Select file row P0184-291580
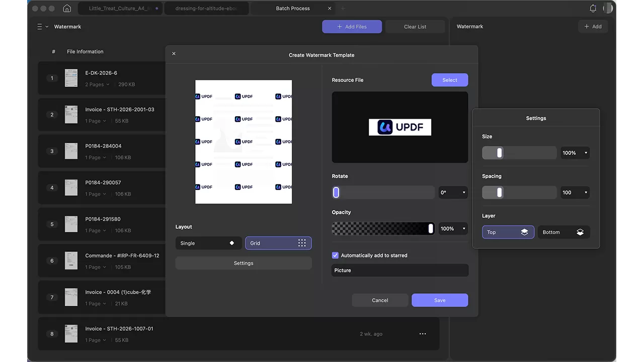The width and height of the screenshot is (644, 362). (x=102, y=224)
